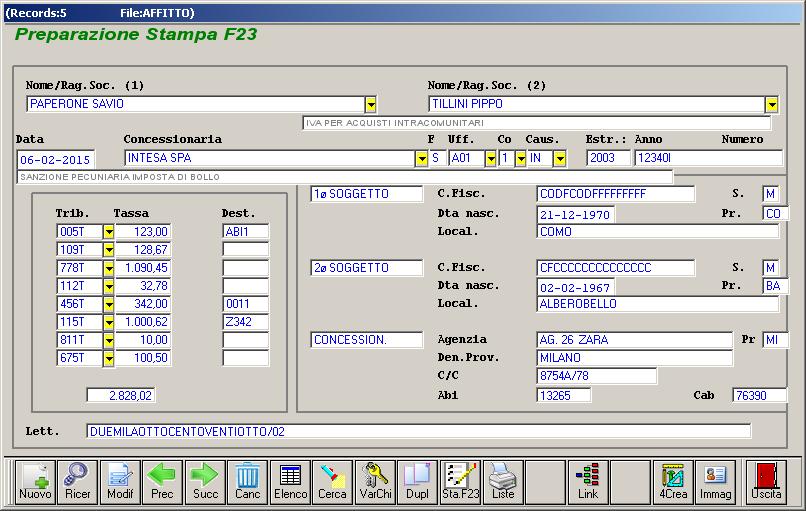This screenshot has width=806, height=511.
Task: Select Tassa amount 342,00
Action: click(x=143, y=304)
